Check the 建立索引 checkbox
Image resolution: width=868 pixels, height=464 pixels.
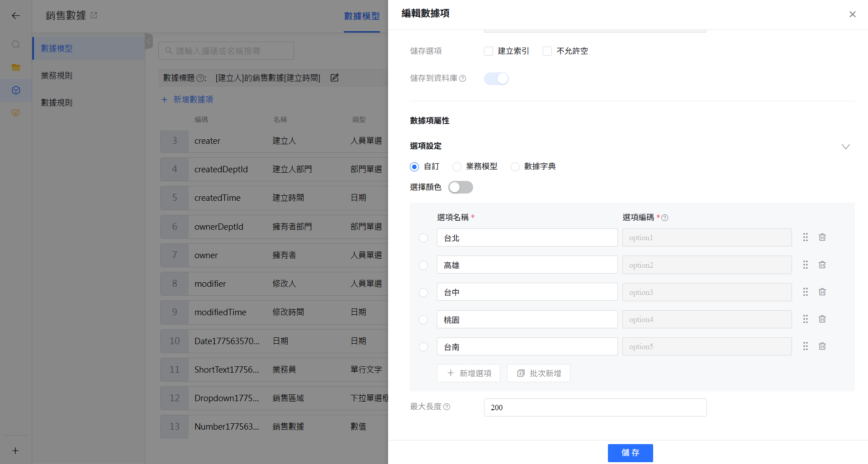tap(489, 51)
